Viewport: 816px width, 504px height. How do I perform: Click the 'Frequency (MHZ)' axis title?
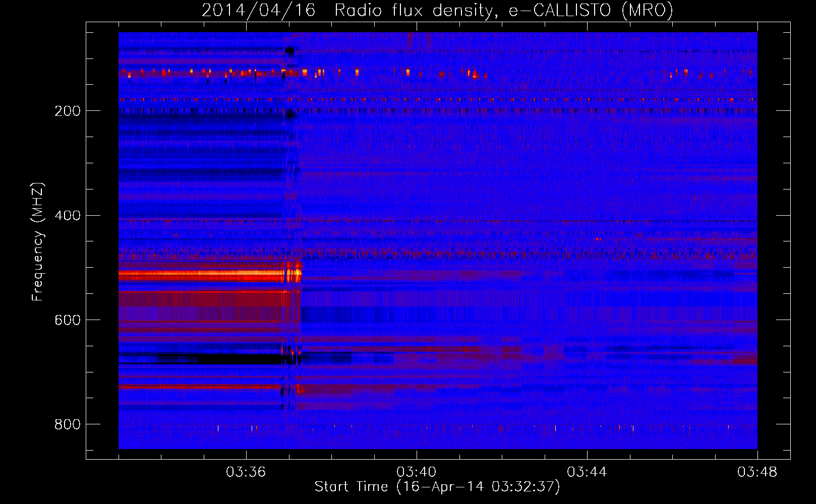tap(38, 241)
